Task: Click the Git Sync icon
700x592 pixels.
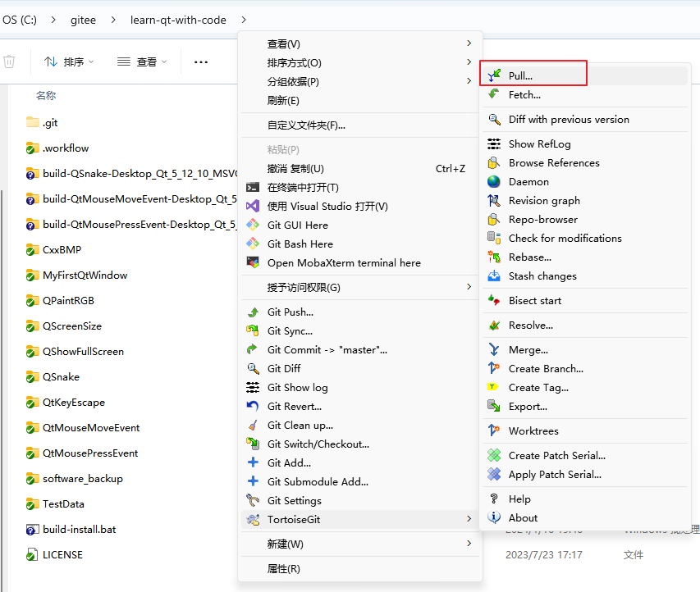Action: click(x=253, y=330)
